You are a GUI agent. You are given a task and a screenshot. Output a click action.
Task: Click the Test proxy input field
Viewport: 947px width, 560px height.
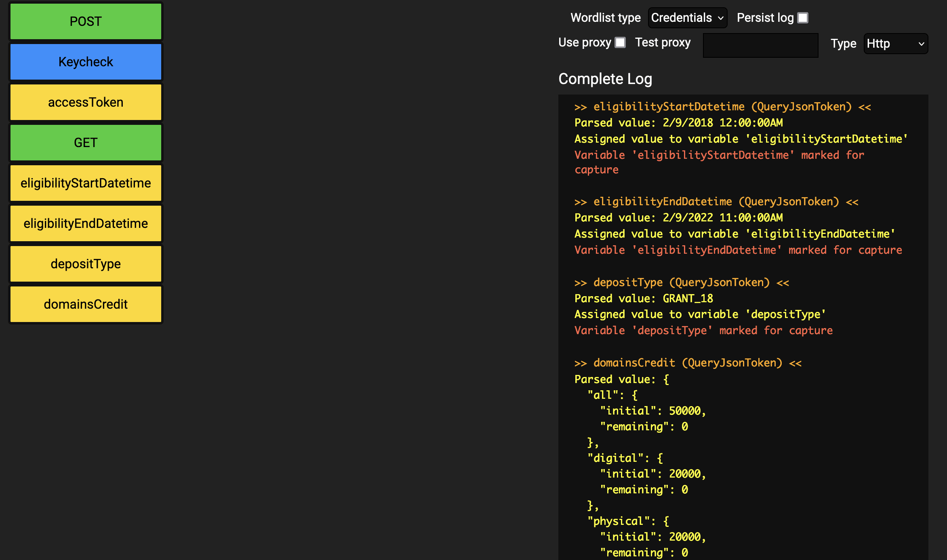pos(760,45)
